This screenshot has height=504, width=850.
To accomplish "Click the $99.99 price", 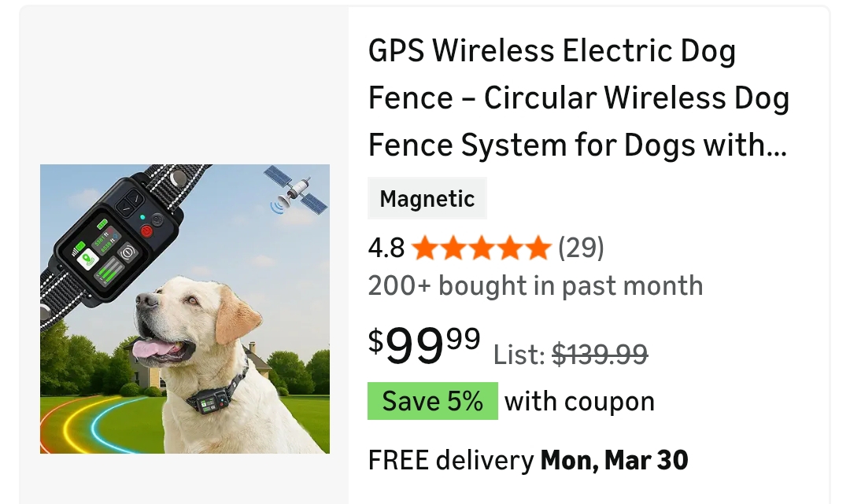I will click(424, 345).
